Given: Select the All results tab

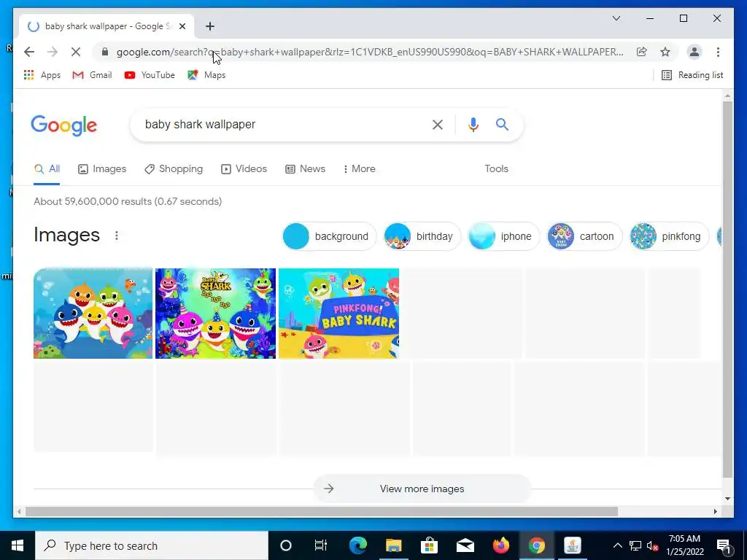Looking at the screenshot, I should coord(47,169).
